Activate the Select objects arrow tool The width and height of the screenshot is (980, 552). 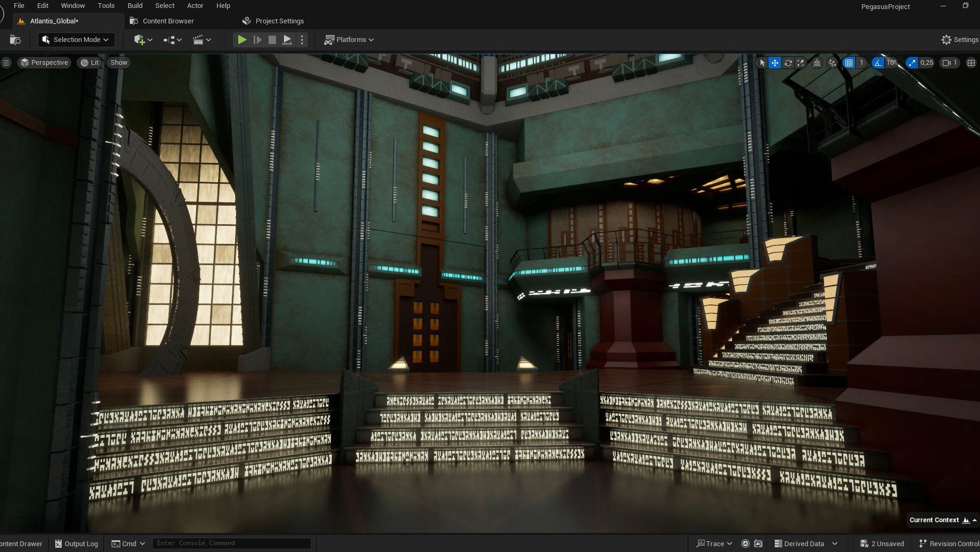pyautogui.click(x=762, y=63)
